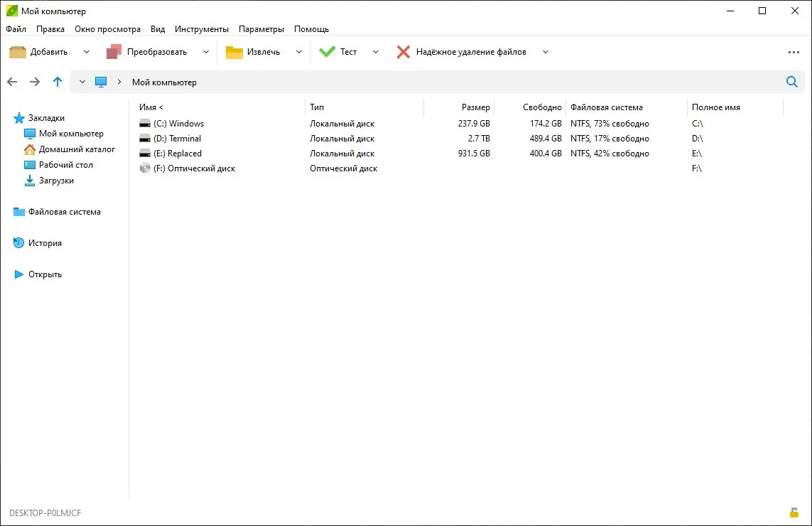
Task: Open the address bar history dropdown
Action: [82, 82]
